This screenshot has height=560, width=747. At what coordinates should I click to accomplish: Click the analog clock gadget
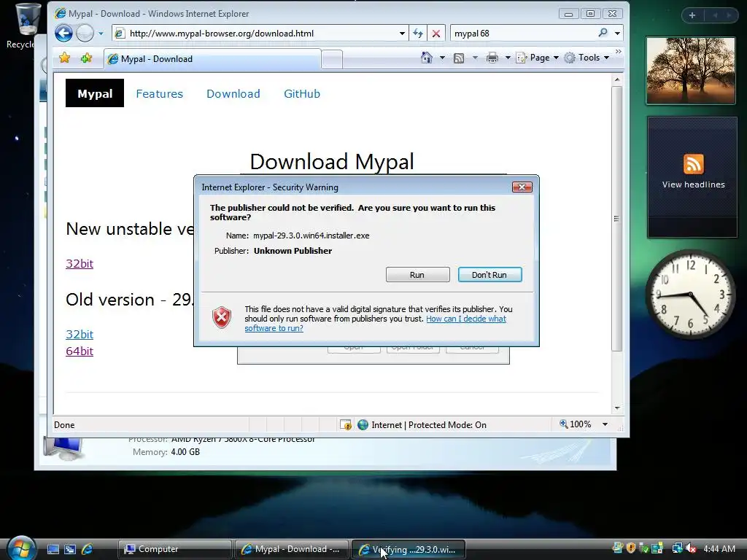click(x=690, y=295)
